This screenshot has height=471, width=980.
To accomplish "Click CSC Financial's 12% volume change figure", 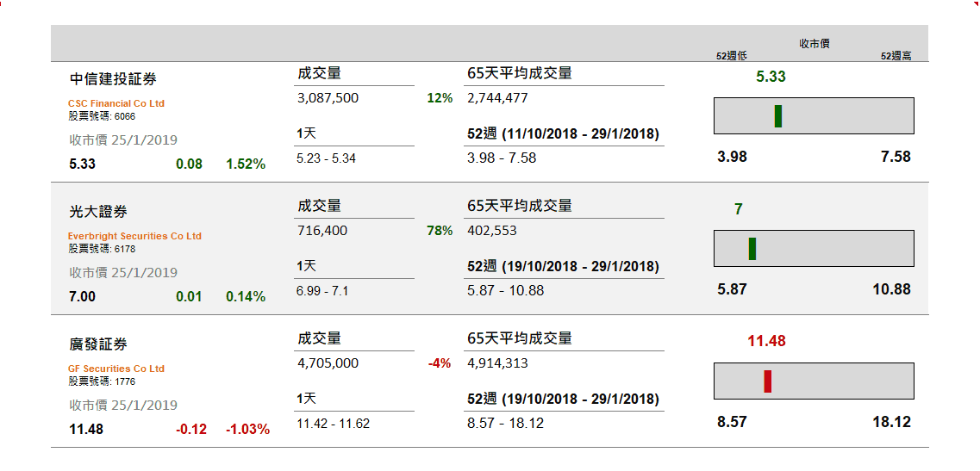I will (x=440, y=98).
